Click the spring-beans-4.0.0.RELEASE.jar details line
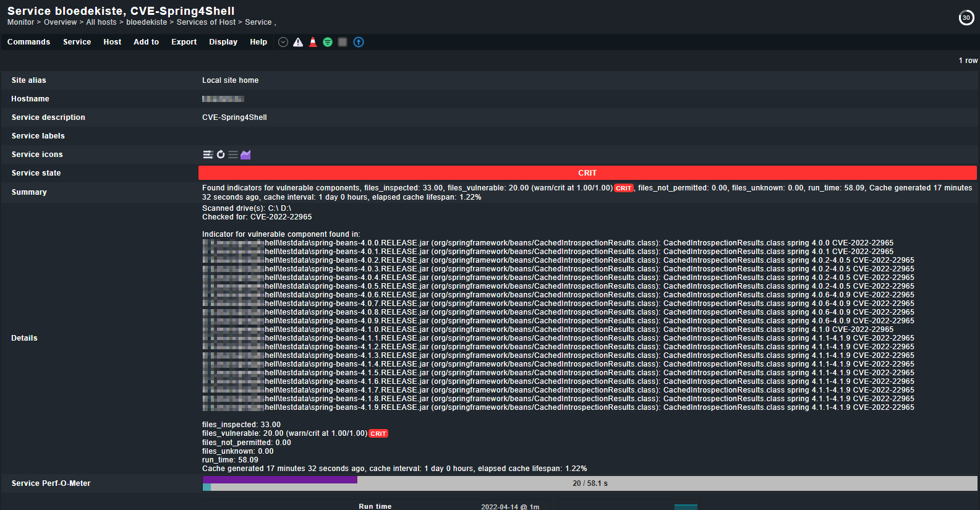This screenshot has width=980, height=510. click(x=548, y=243)
